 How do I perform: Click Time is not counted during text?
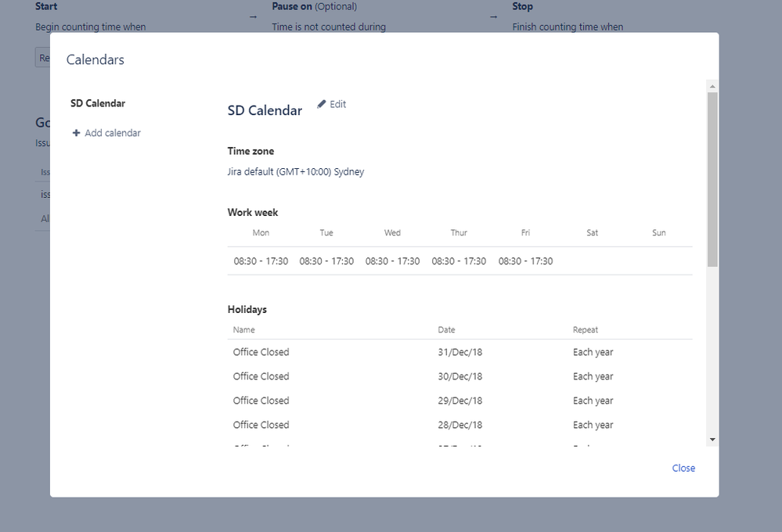click(329, 27)
